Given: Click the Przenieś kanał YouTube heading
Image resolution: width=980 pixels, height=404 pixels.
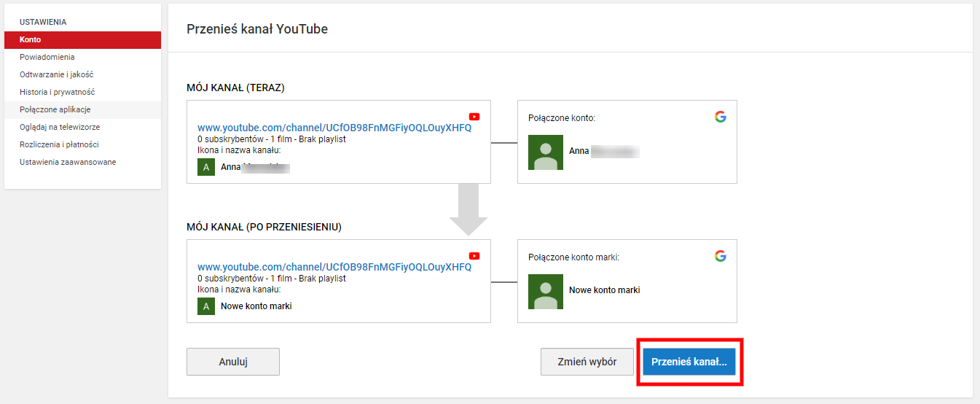Looking at the screenshot, I should [257, 29].
